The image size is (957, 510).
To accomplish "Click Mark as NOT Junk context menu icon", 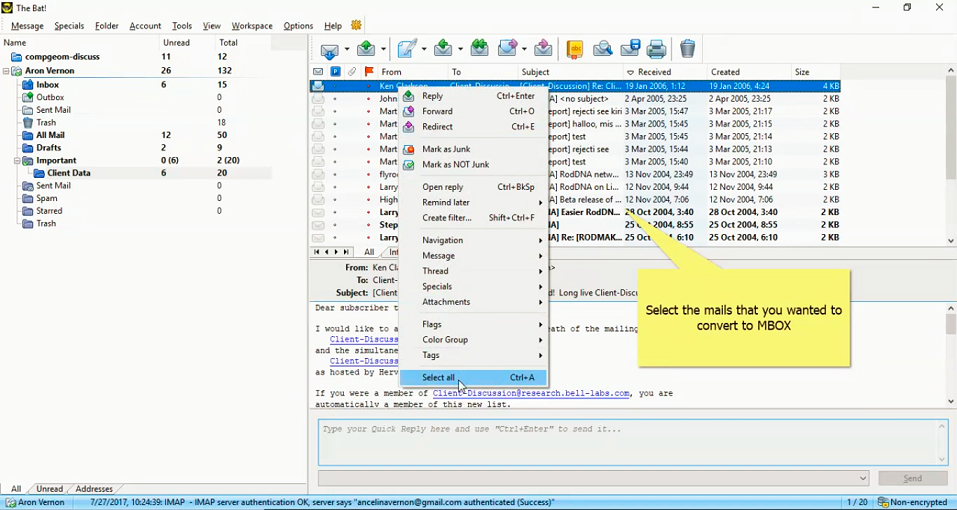I will [x=409, y=165].
